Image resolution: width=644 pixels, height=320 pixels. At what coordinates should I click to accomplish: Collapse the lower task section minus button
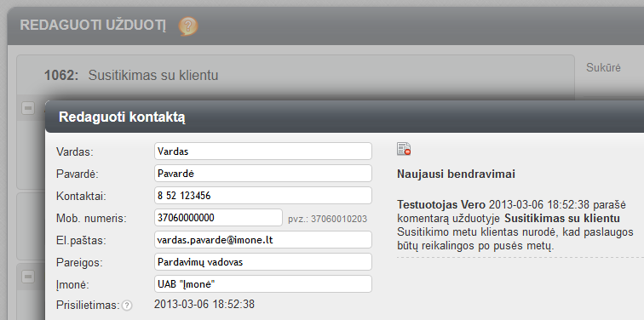coord(28,277)
